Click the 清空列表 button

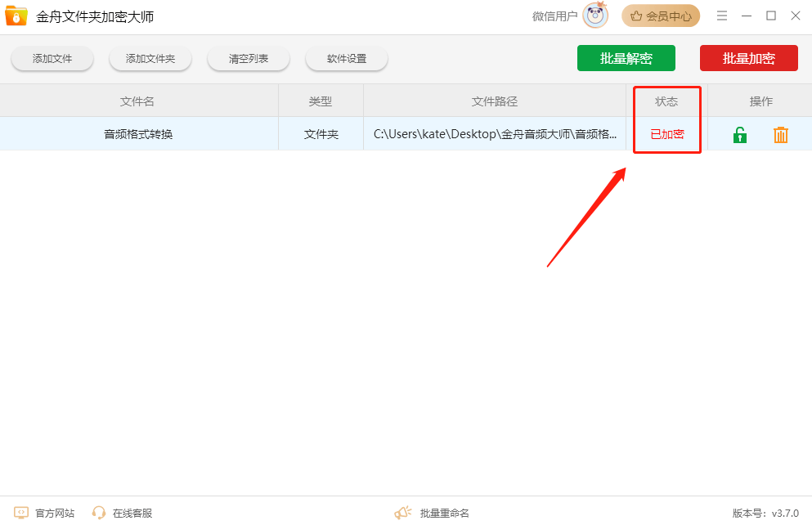249,59
